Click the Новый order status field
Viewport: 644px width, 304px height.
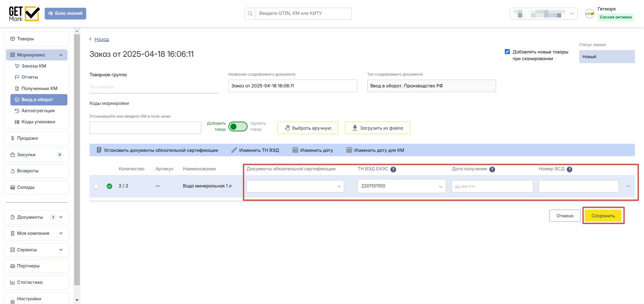pos(607,56)
